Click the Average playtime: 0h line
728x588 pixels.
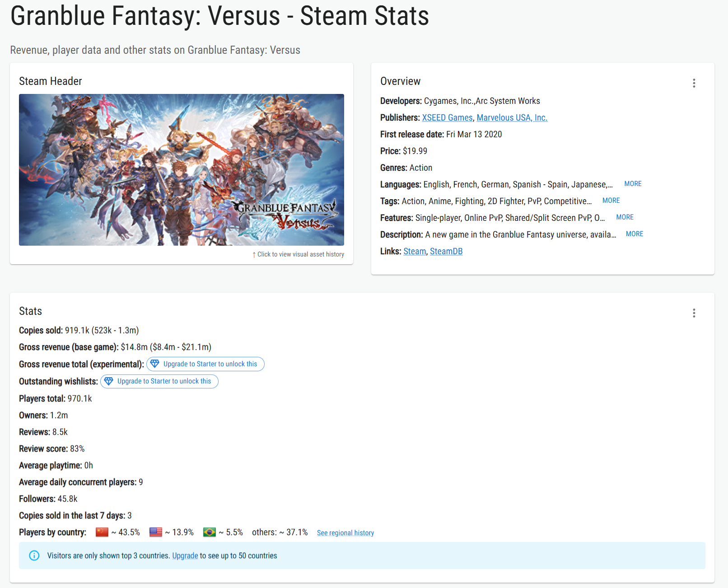coord(56,465)
